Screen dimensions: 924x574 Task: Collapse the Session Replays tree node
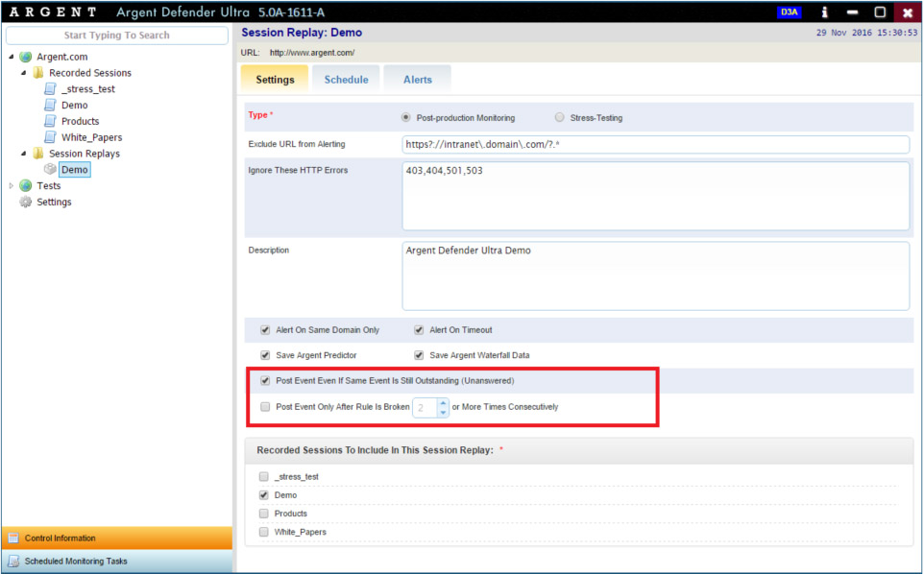point(24,154)
